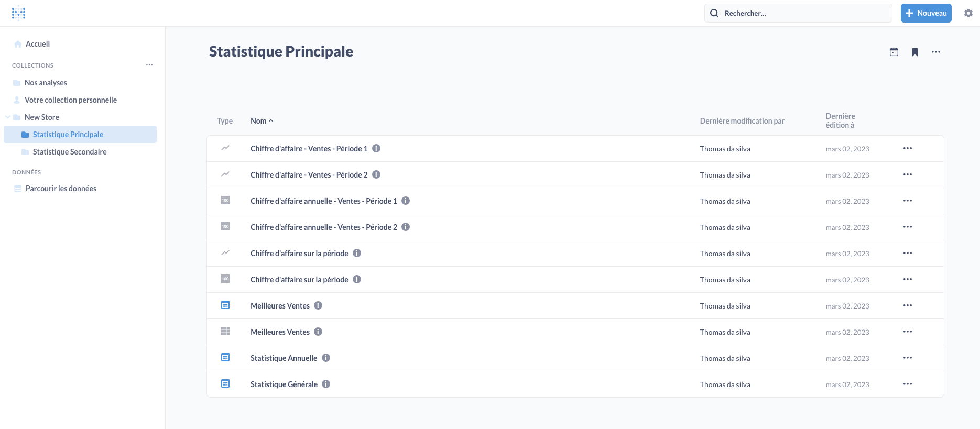Viewport: 980px width, 429px height.
Task: Open the settings gear icon
Action: [968, 13]
